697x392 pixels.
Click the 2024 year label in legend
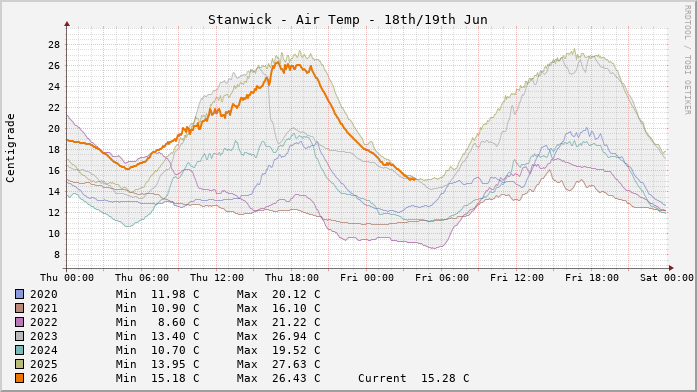44,350
